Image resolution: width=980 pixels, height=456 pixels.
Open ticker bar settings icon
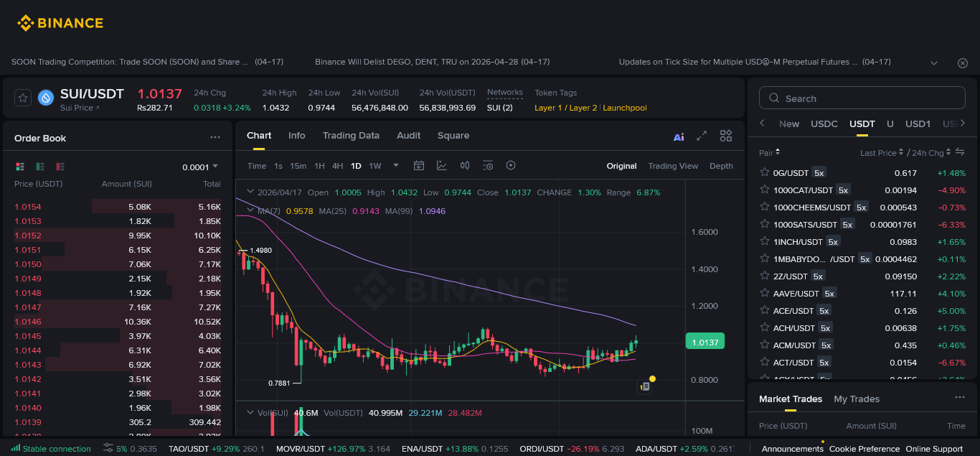click(108, 448)
